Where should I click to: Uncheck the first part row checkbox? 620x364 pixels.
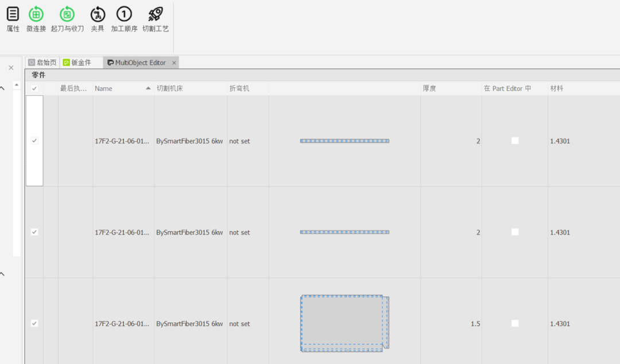pos(34,141)
